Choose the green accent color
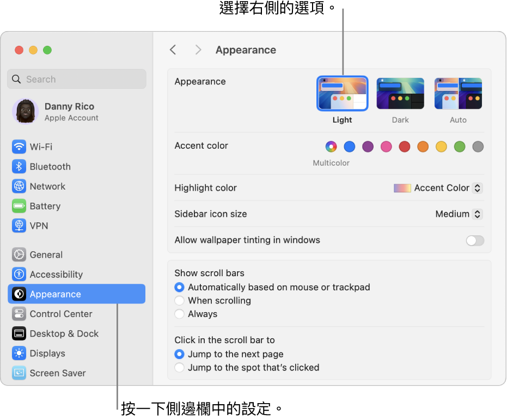 [x=460, y=147]
